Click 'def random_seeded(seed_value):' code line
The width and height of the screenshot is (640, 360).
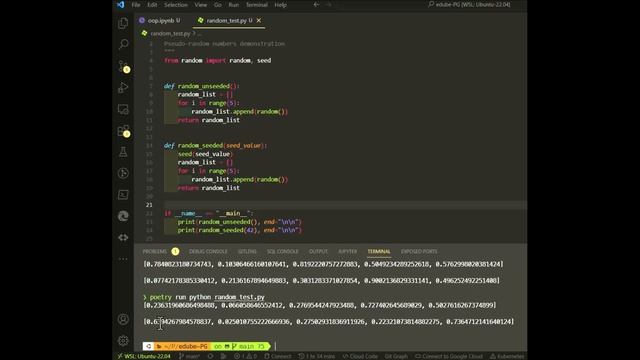215,145
